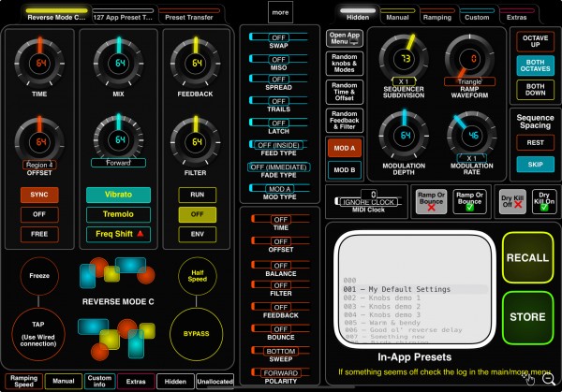Toggle the FADE TYPE switch
The width and height of the screenshot is (562, 392).
pyautogui.click(x=278, y=167)
